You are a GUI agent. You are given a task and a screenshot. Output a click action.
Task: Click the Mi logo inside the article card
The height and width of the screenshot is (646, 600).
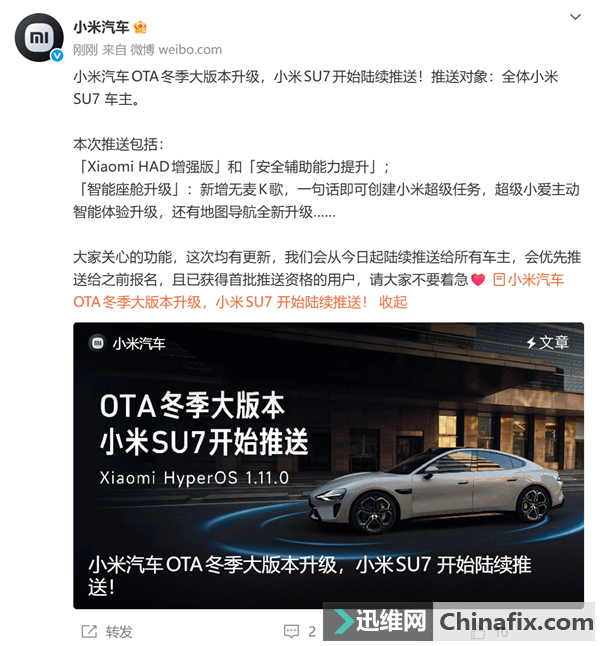tap(98, 343)
